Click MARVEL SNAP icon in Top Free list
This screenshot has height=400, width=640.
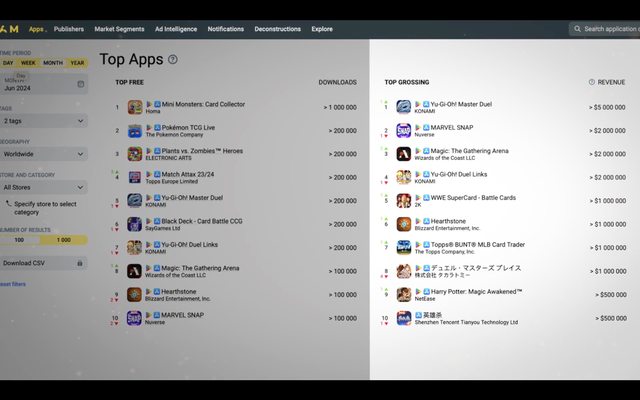[x=134, y=318]
